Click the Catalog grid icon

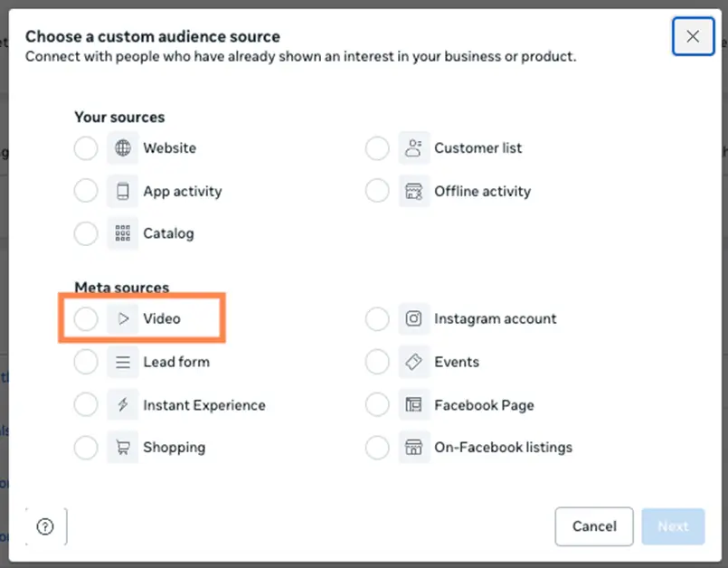pyautogui.click(x=123, y=233)
